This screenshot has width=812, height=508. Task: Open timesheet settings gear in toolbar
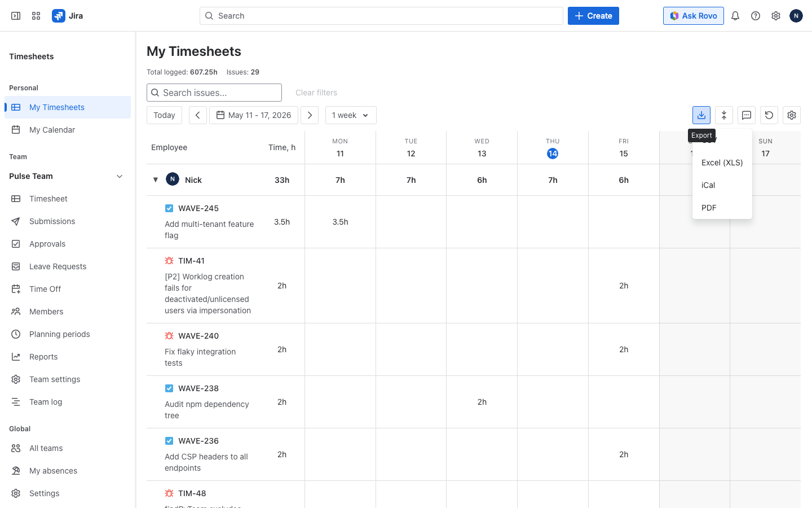[x=792, y=115]
